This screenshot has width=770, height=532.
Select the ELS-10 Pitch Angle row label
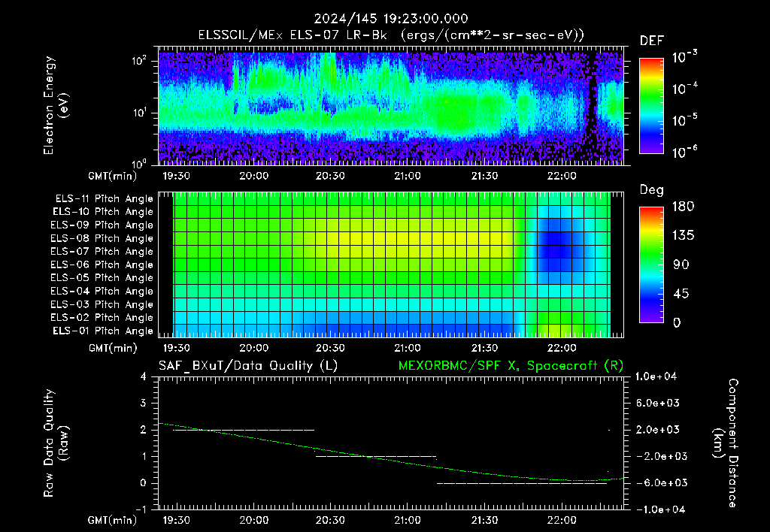point(102,212)
